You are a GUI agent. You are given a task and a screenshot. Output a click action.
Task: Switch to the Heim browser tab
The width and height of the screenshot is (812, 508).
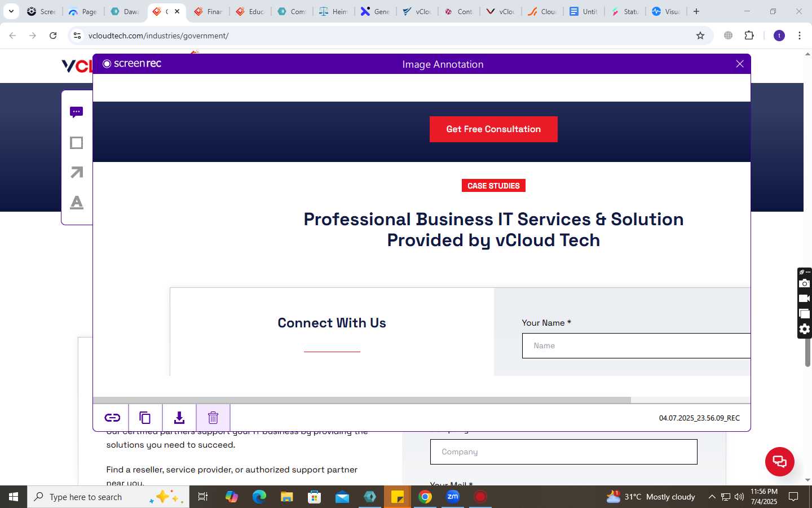tap(333, 11)
